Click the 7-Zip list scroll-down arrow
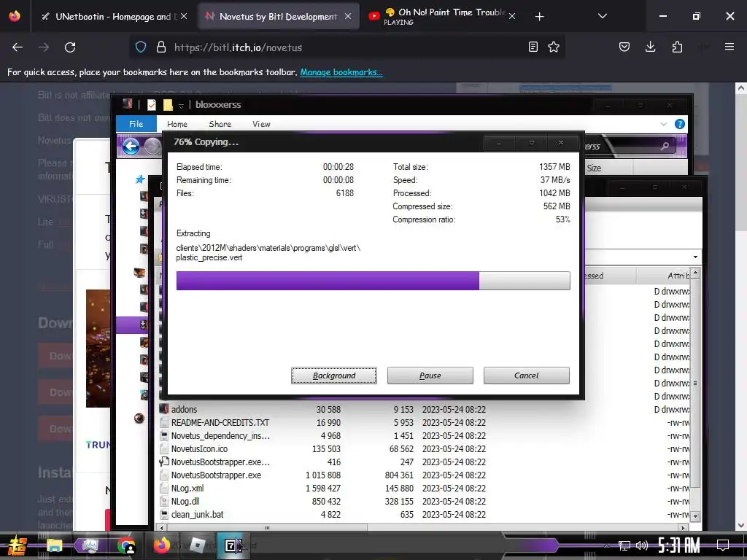The image size is (747, 560). tap(695, 516)
